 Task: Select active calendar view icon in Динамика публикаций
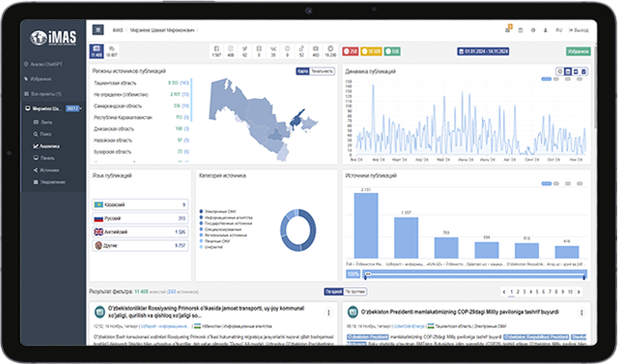click(x=568, y=71)
